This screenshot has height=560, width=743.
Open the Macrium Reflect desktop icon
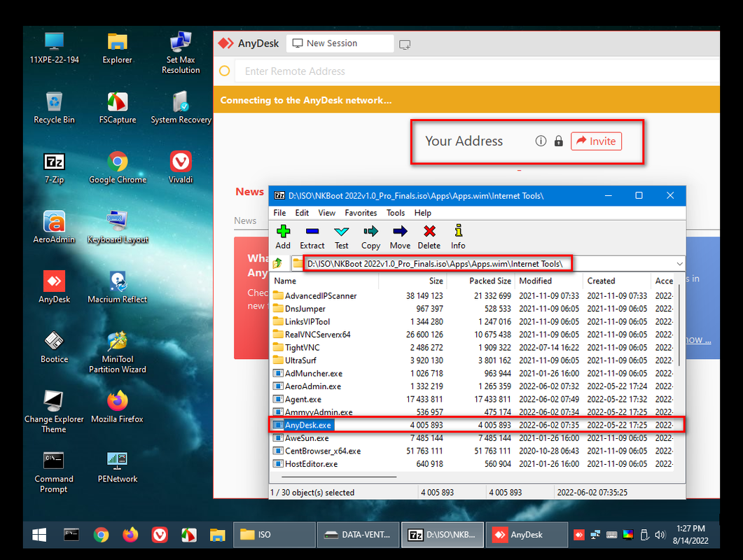pos(118,288)
